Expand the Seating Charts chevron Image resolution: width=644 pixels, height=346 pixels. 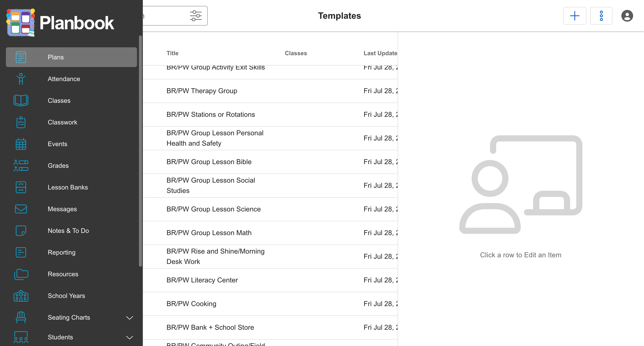[x=129, y=318]
